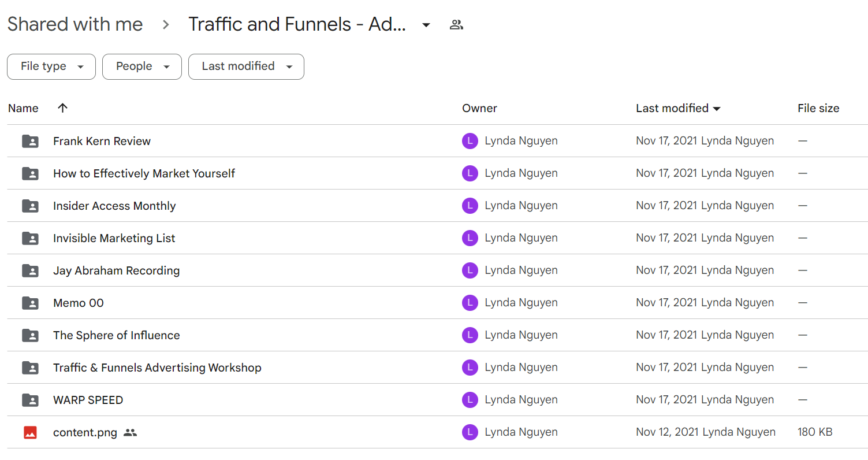Image resolution: width=868 pixels, height=460 pixels.
Task: Click the Traffic & Funnels Advertising Workshop folder icon
Action: 30,368
